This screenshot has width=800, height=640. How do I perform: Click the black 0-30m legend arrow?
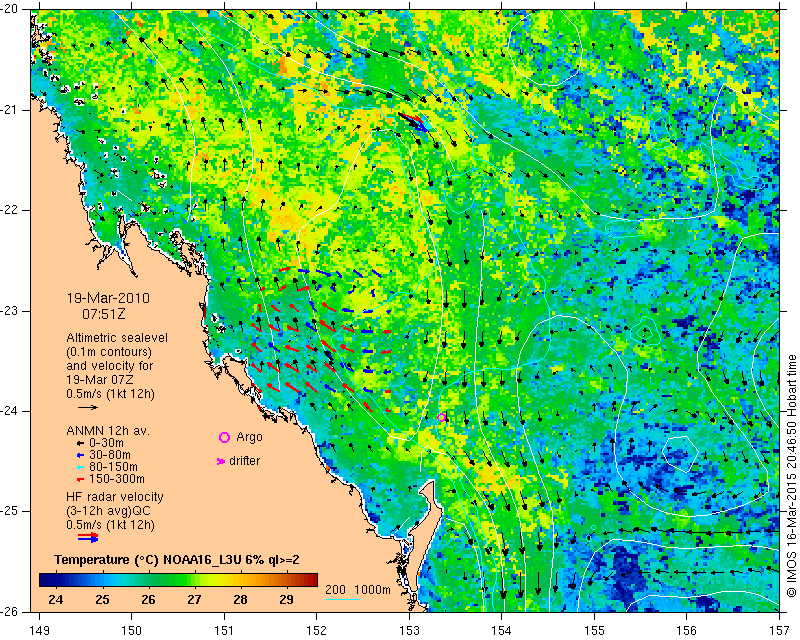(x=80, y=443)
